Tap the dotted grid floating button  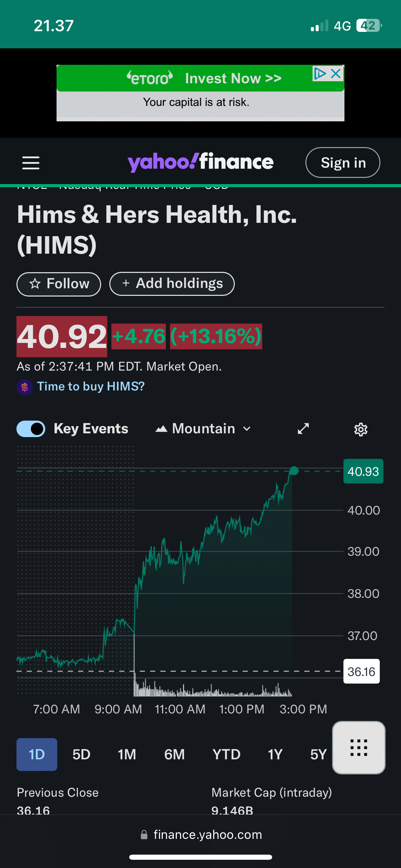[359, 748]
